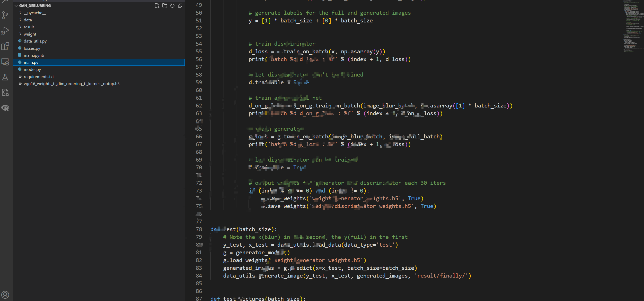Open model.py in the explorer
The image size is (644, 301).
32,69
